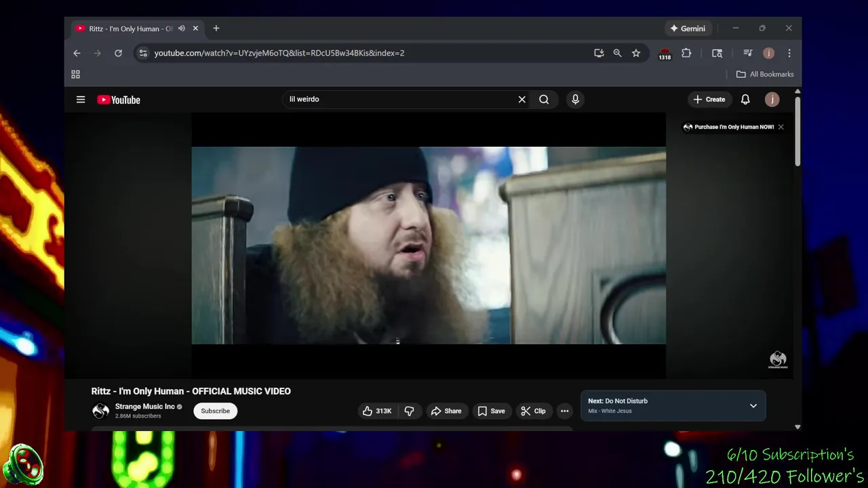Dismiss the purchase card with X
Image resolution: width=868 pixels, height=488 pixels.
(781, 127)
